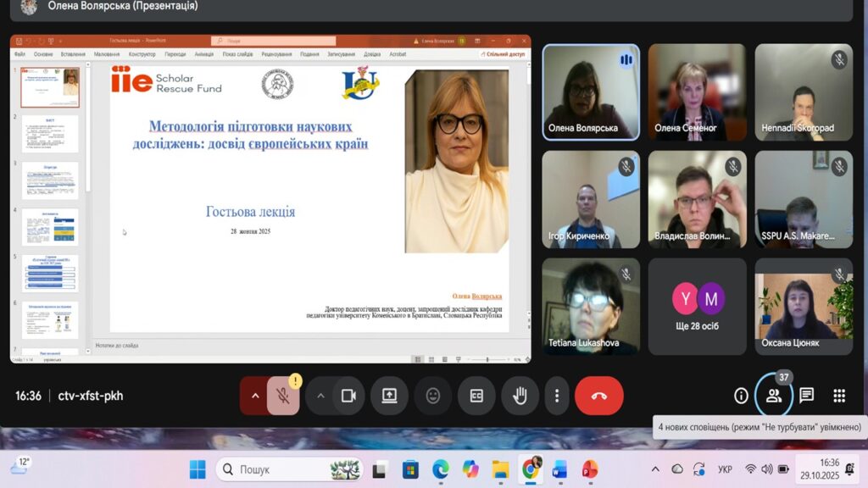Open more options three-dot menu
This screenshot has width=868, height=488.
pos(556,396)
